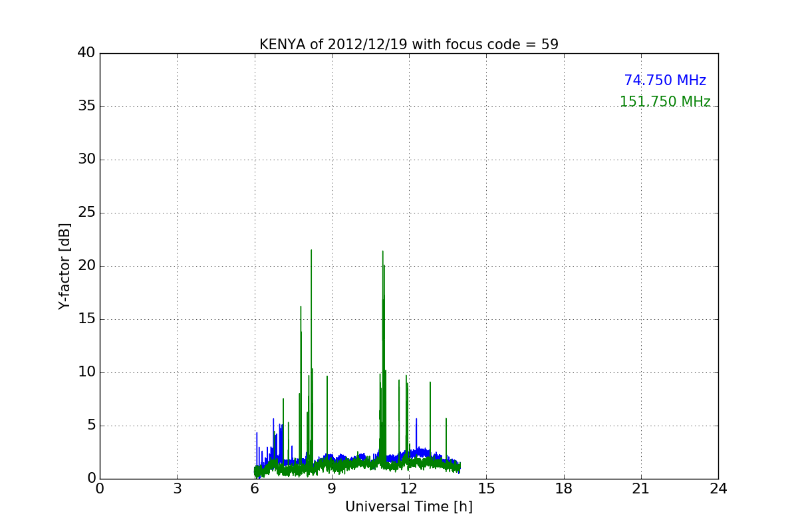This screenshot has width=798, height=532.
Task: Click the blue spike just after 12 h
Action: pyautogui.click(x=416, y=436)
